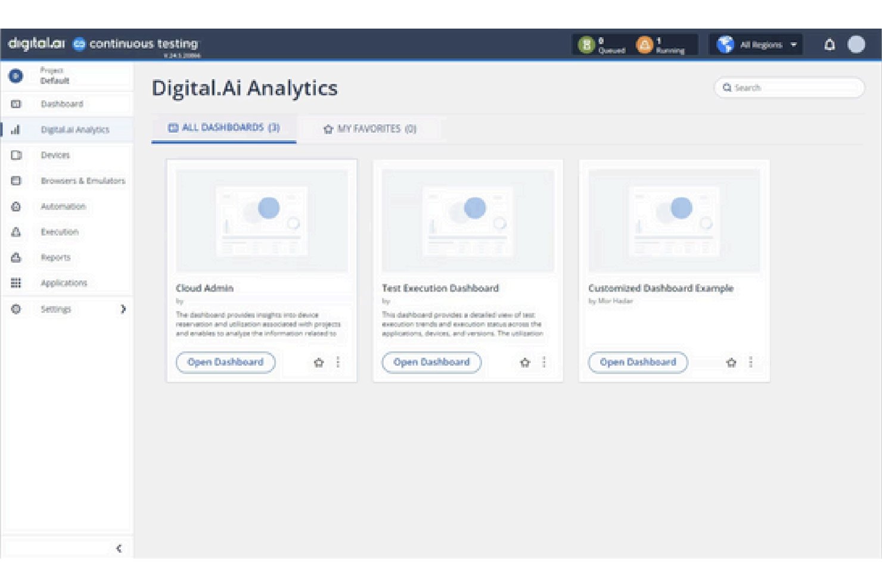Click the Customized Dashboard Example title
The image size is (882, 588).
(661, 288)
